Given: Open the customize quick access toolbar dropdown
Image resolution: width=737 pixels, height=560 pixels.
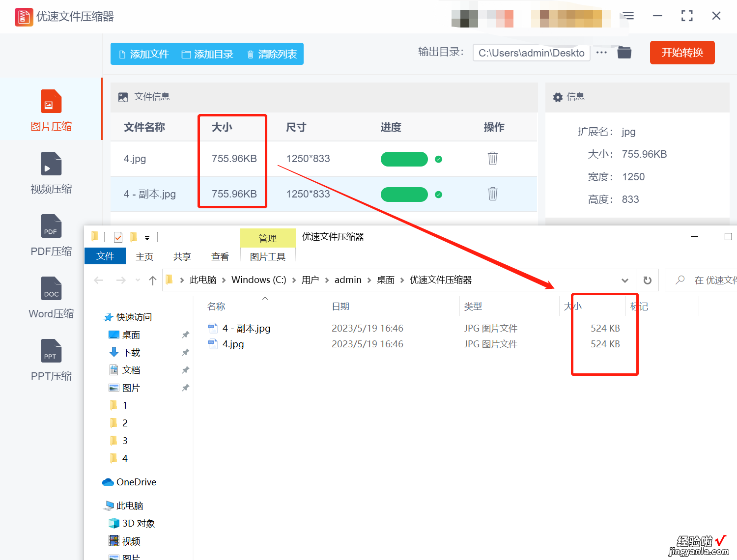Looking at the screenshot, I should tap(147, 238).
